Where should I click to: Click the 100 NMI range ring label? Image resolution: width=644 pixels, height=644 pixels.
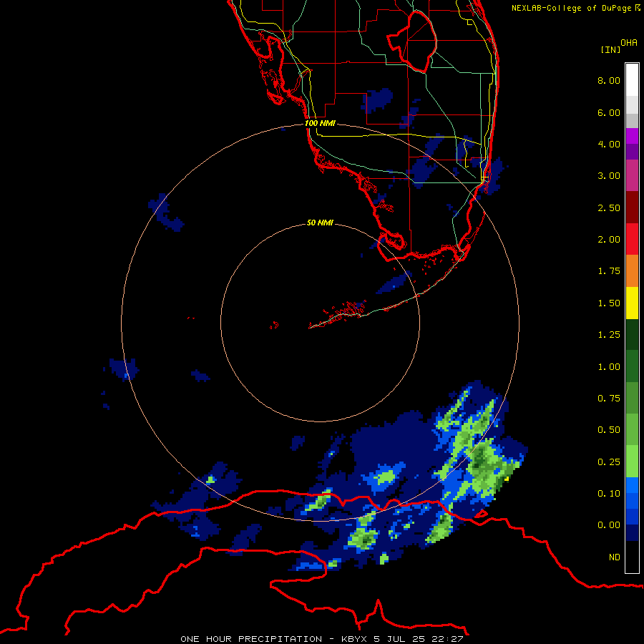(320, 123)
